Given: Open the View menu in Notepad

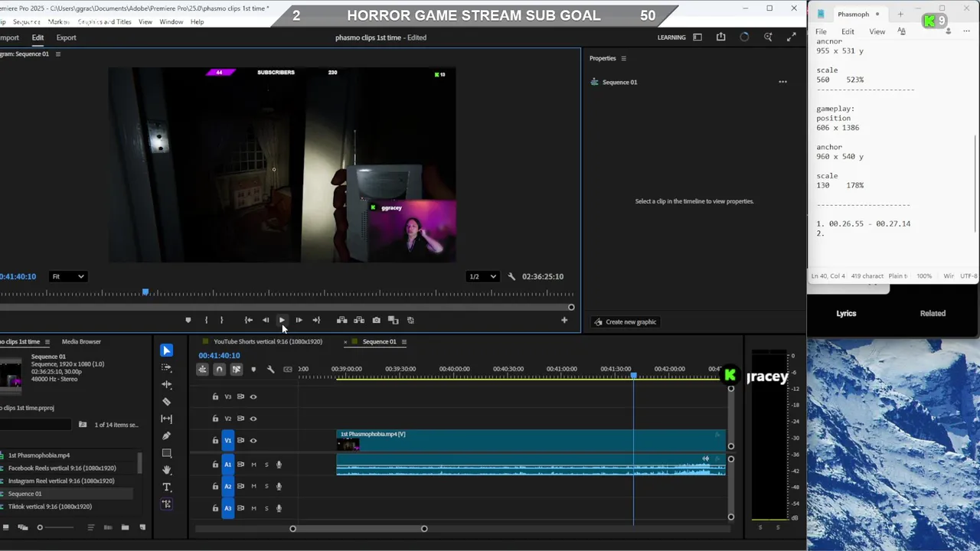Looking at the screenshot, I should (x=877, y=31).
